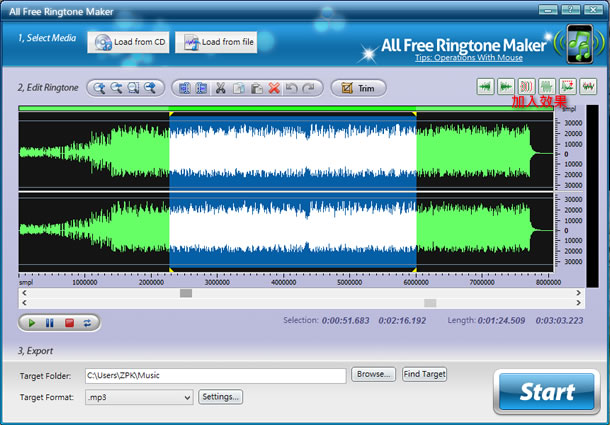Click the phone music note logo icon
Viewport: 610px width, 425px height.
coord(579,44)
